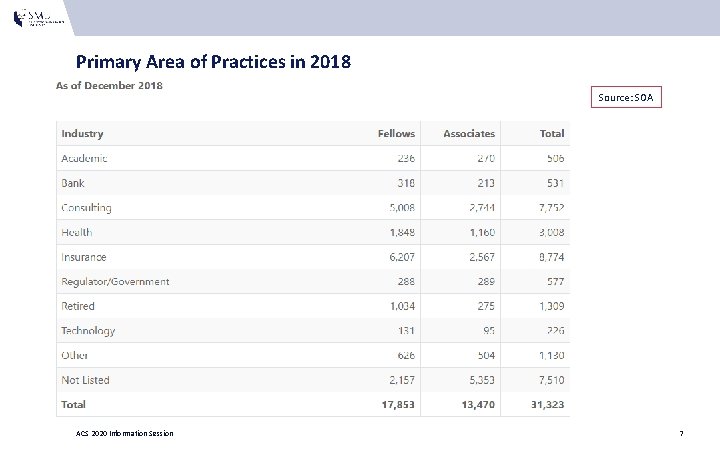Click the subtitle As of December 2018
The height and width of the screenshot is (450, 720).
109,85
